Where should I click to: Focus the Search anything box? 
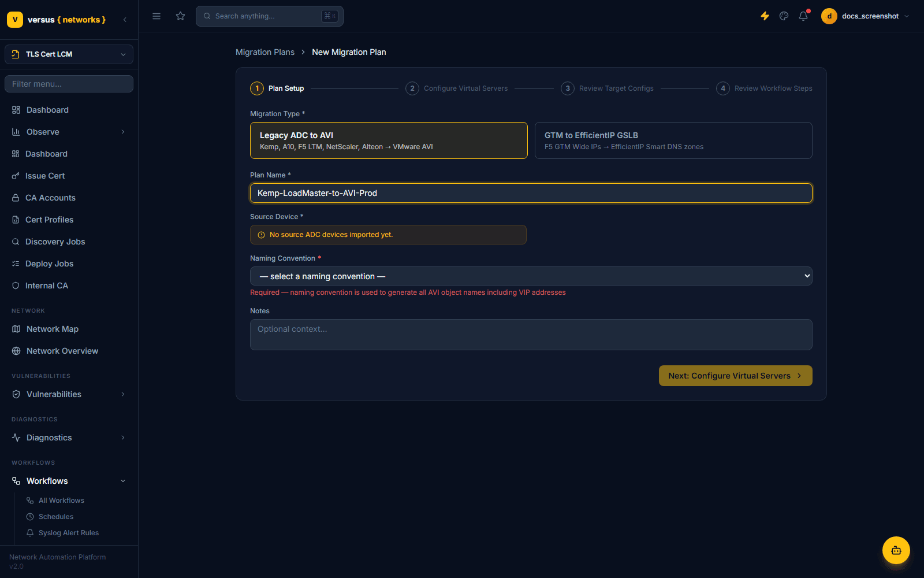[x=270, y=16]
